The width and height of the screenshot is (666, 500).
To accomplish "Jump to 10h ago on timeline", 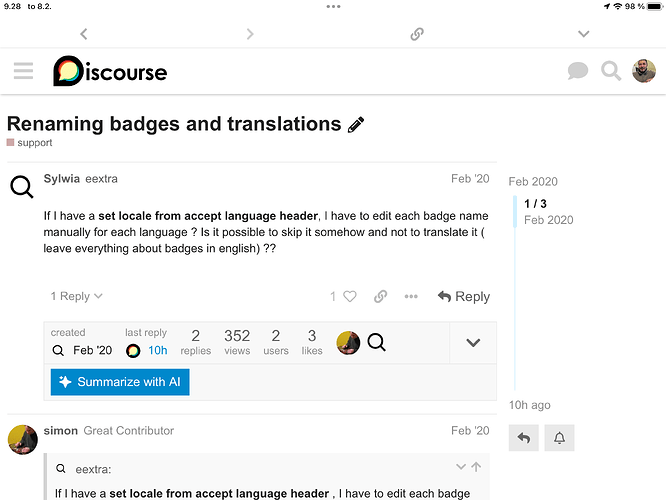I will tap(530, 405).
